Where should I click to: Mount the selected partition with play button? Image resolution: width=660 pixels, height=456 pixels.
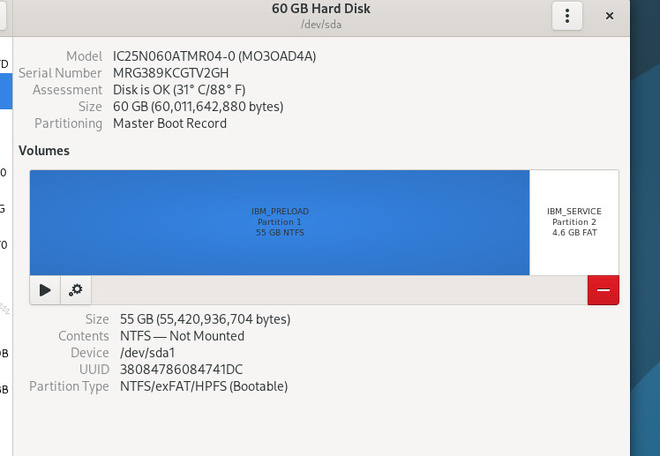click(x=45, y=290)
